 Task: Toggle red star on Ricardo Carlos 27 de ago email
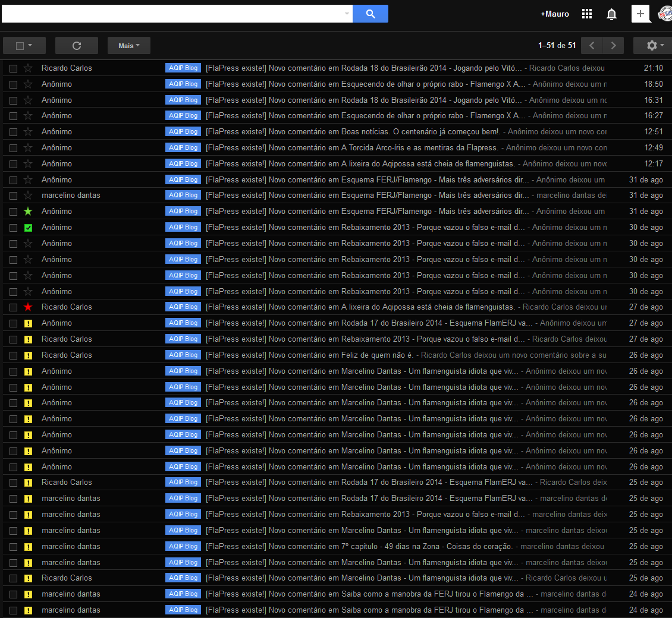(x=28, y=307)
